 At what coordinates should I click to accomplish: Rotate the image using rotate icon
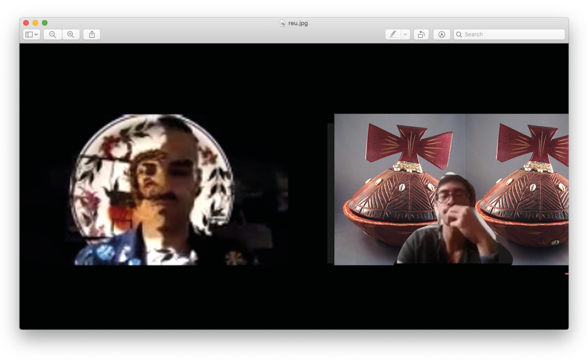pyautogui.click(x=421, y=34)
